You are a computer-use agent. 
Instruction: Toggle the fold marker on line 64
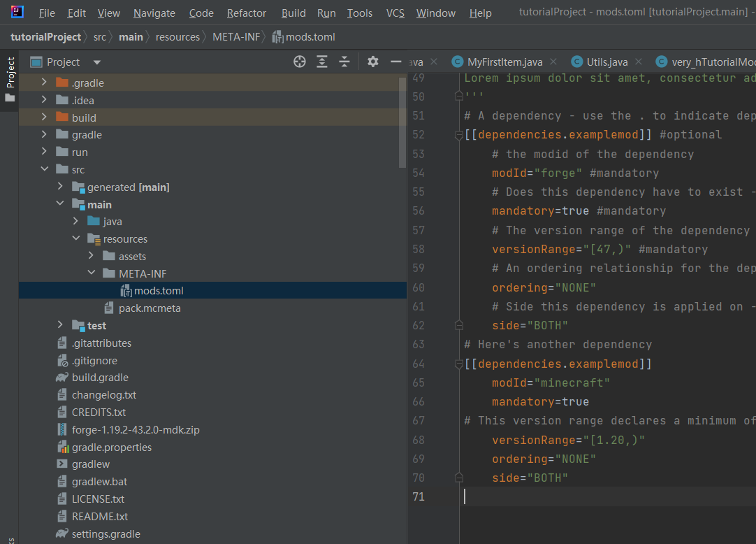(x=459, y=364)
